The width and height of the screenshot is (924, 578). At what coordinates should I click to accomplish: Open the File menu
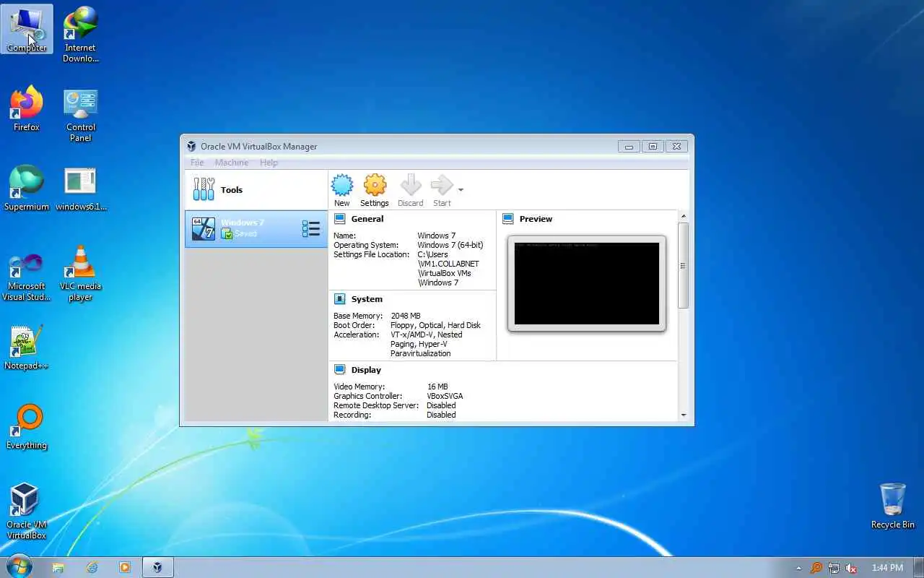point(197,163)
